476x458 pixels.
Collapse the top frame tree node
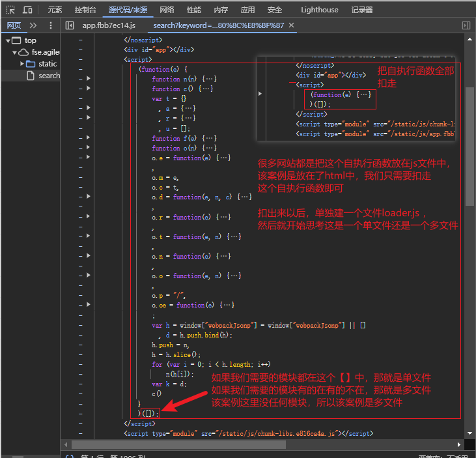tap(8, 40)
